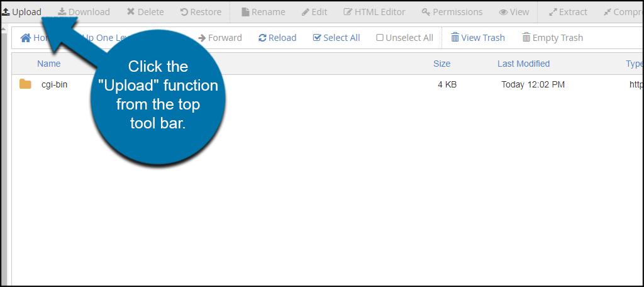Click the Edit pencil icon
Screen dimensions: 644x287
(306, 13)
